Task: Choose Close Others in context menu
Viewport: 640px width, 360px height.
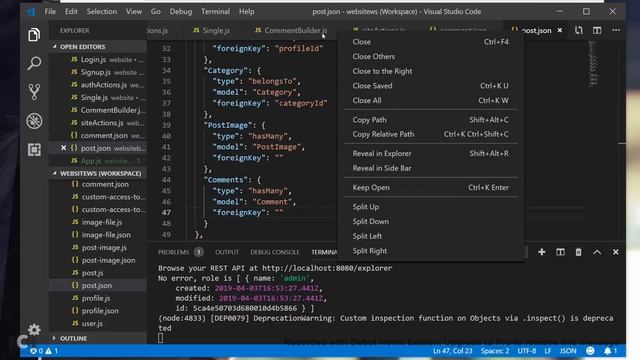Action: click(431, 56)
